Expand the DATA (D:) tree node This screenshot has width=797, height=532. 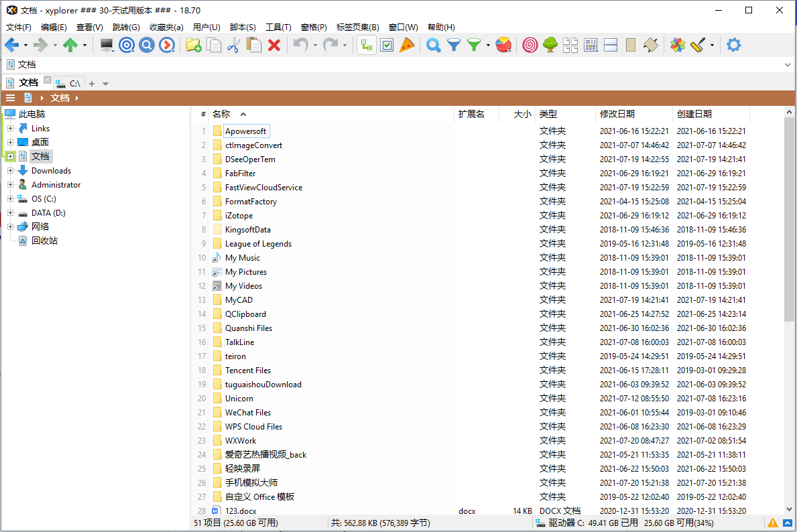click(x=10, y=213)
